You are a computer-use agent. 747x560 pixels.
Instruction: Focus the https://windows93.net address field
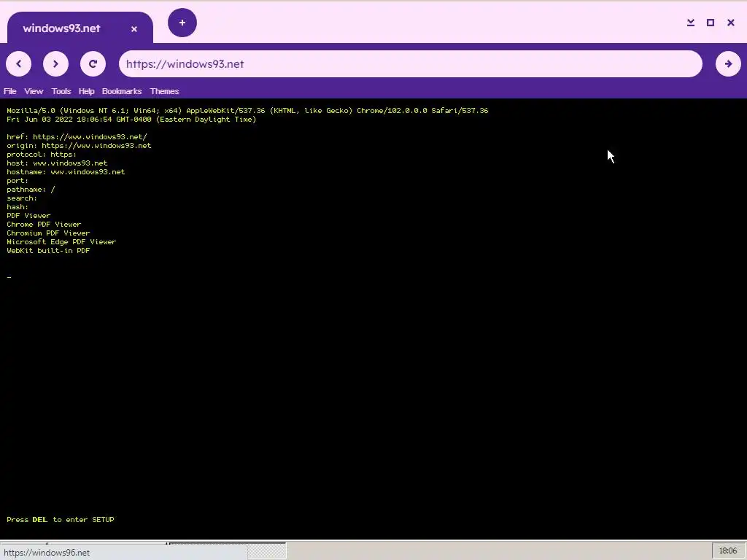(x=410, y=64)
